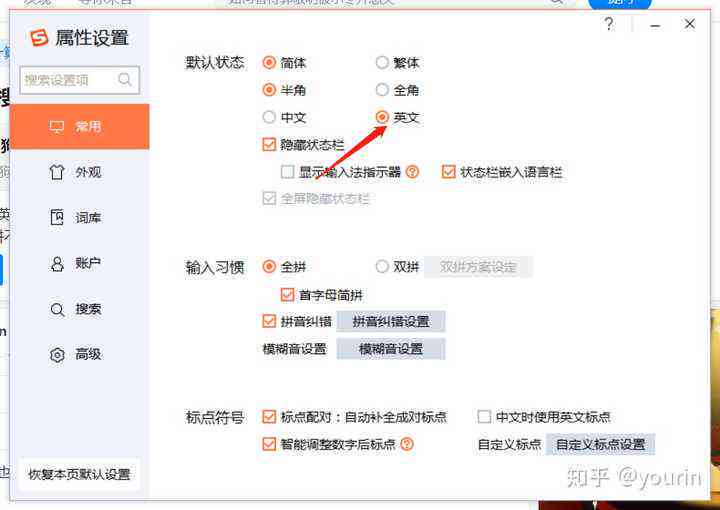Open 拼音纠错设置 button
720x510 pixels.
(391, 321)
